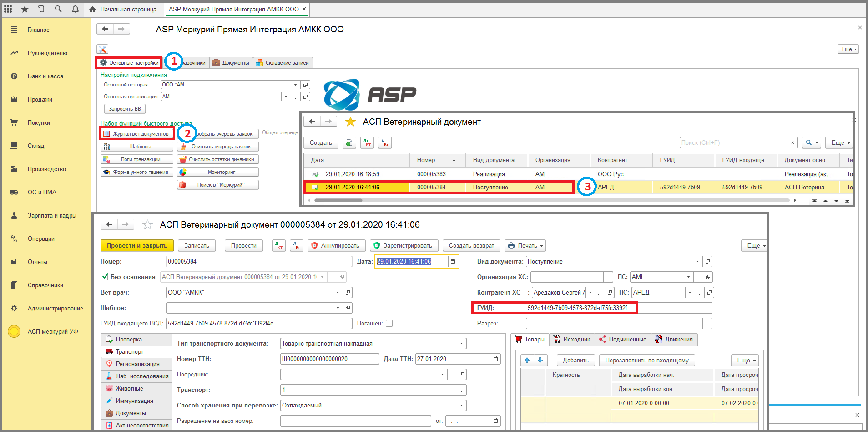The height and width of the screenshot is (432, 868).
Task: Switch to Подчиненные tab
Action: (623, 339)
